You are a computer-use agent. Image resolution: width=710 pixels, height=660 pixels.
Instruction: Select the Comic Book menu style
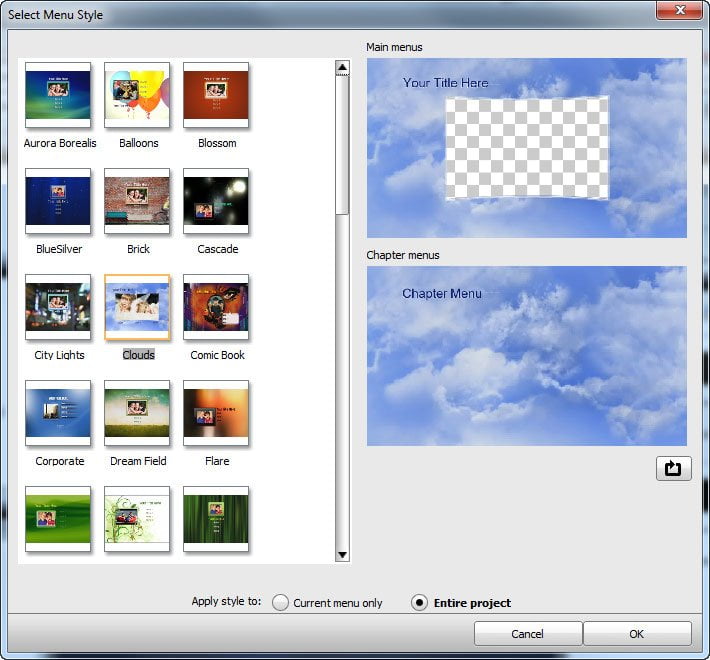216,307
